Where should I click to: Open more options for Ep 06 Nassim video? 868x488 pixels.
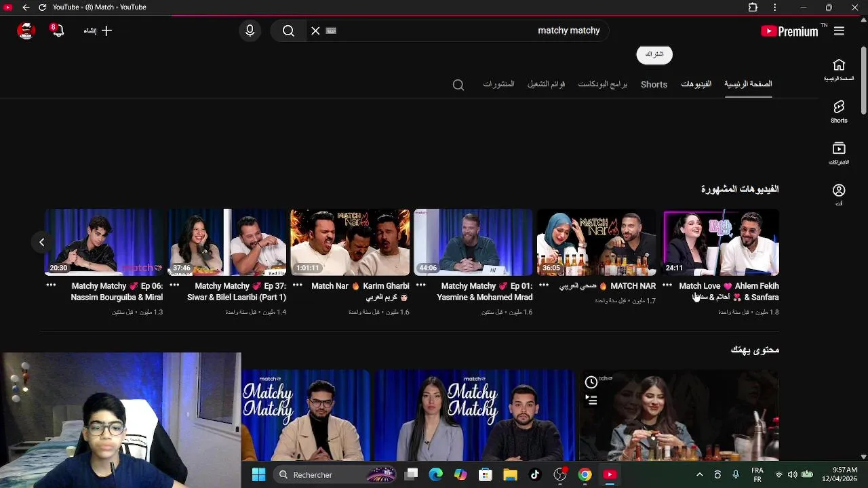(x=51, y=286)
